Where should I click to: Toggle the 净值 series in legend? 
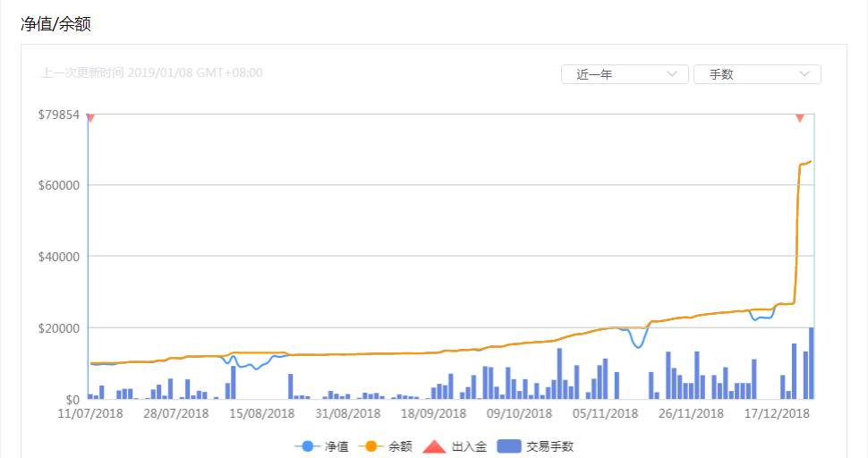point(321,446)
